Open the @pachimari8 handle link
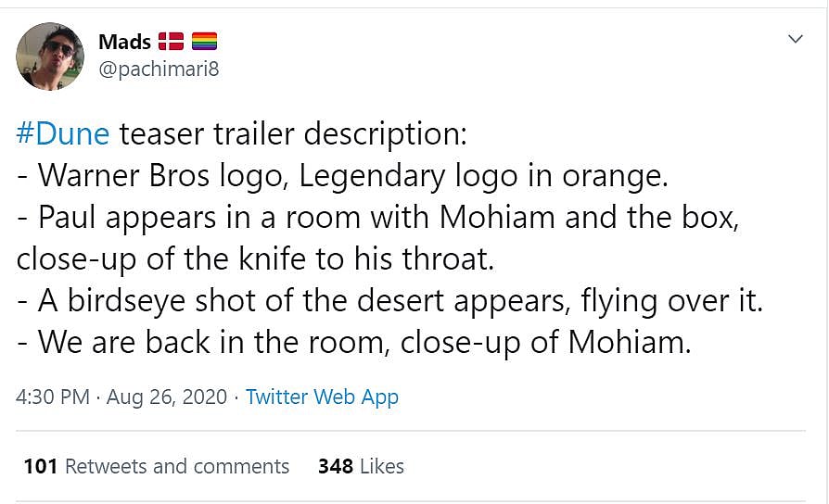 [159, 69]
